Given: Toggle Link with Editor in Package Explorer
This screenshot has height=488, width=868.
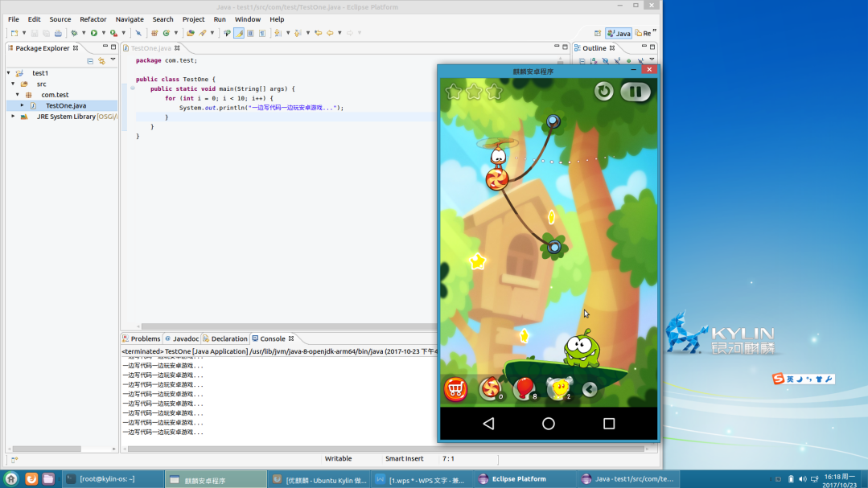Looking at the screenshot, I should 101,60.
